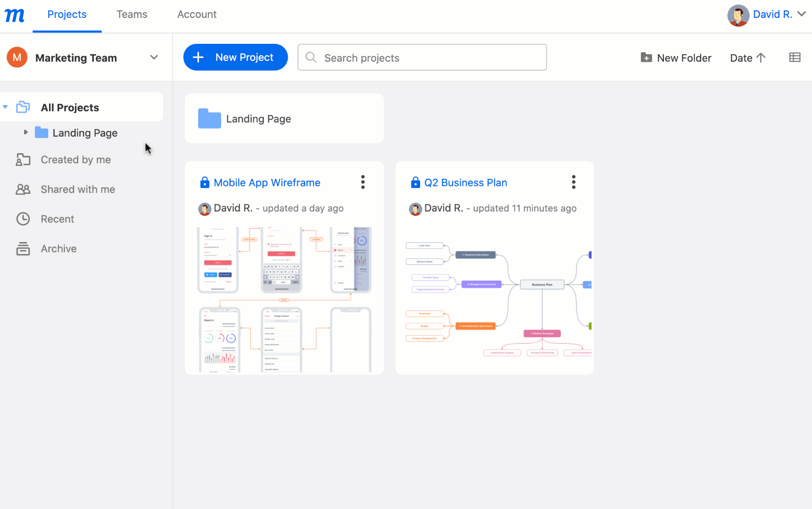Screen dimensions: 812x509
Task: Switch to the Teams tab
Action: tap(132, 15)
